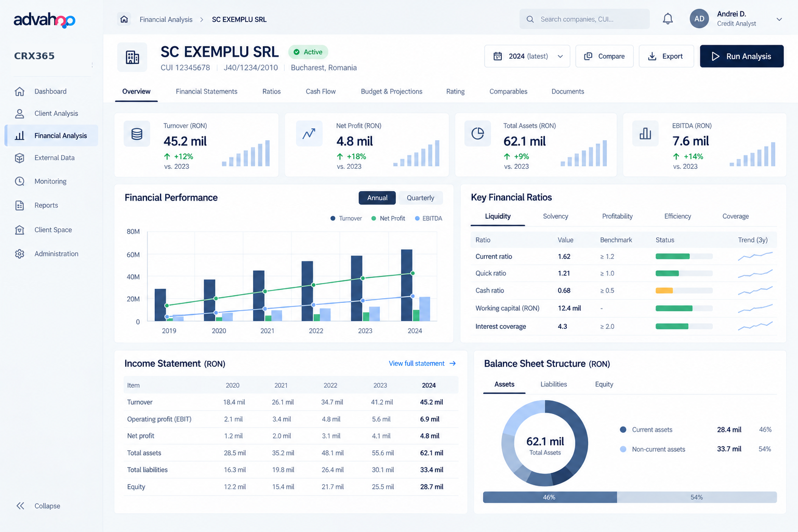
Task: Show Coverage ratios tab
Action: tap(736, 216)
